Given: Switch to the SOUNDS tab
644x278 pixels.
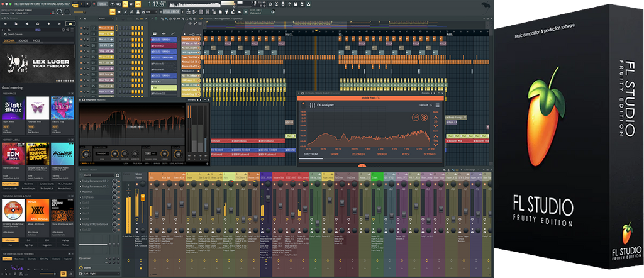Looking at the screenshot, I should [23, 41].
